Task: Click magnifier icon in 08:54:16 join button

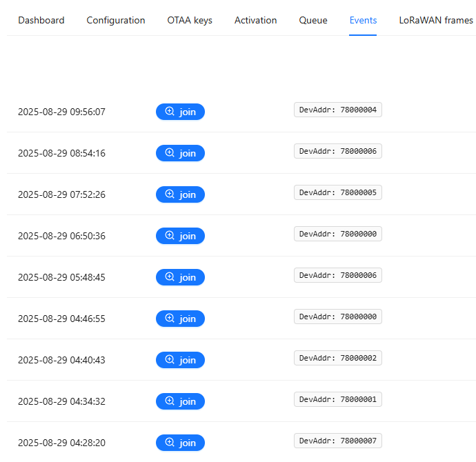Action: point(170,153)
